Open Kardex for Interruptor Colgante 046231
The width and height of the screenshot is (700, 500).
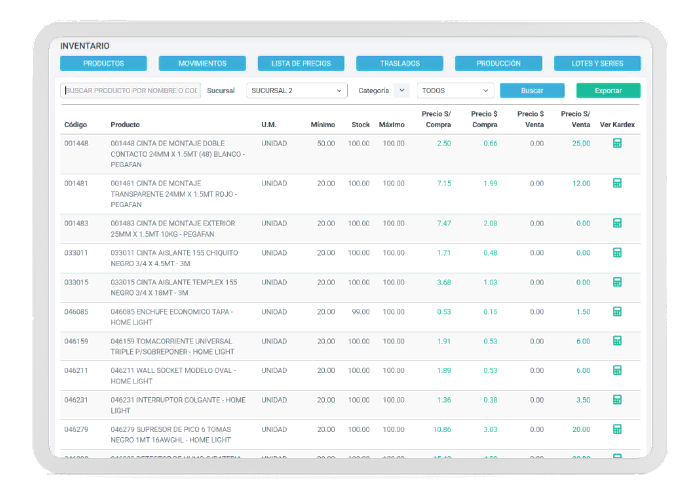[x=617, y=400]
